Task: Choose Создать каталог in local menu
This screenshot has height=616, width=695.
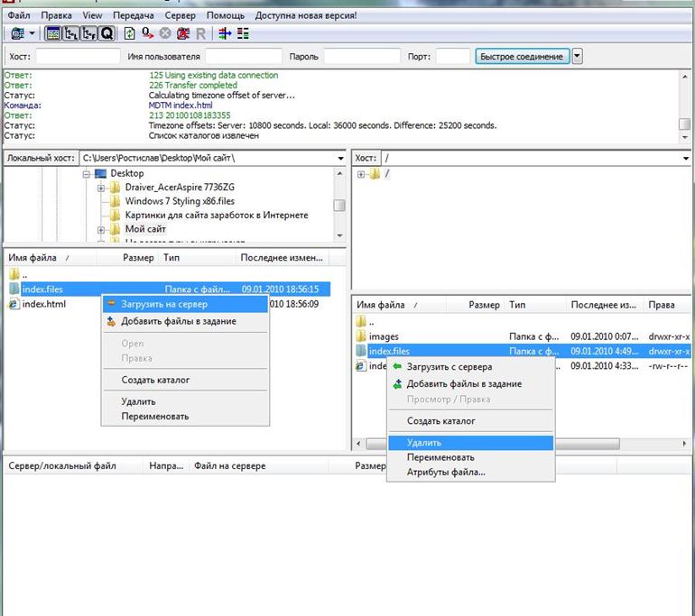Action: pos(185,380)
